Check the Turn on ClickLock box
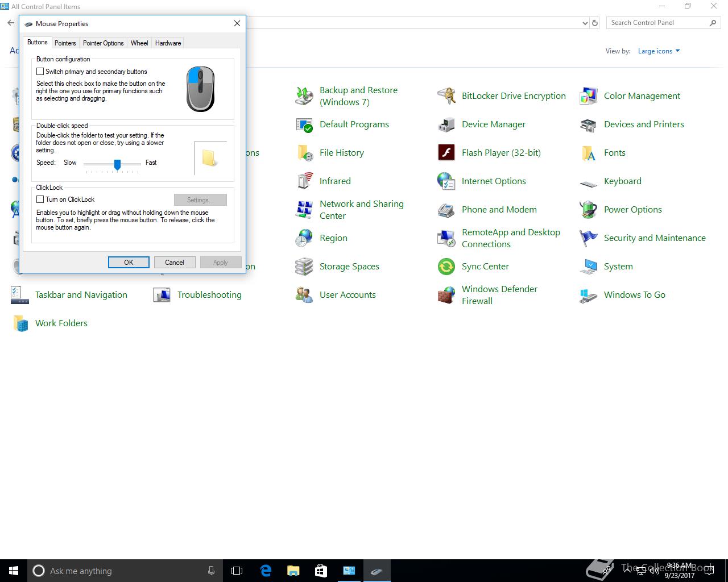728x582 pixels. click(x=40, y=199)
